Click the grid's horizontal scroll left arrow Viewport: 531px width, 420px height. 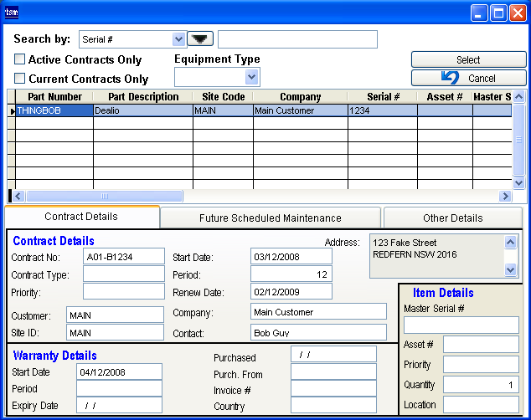19,196
